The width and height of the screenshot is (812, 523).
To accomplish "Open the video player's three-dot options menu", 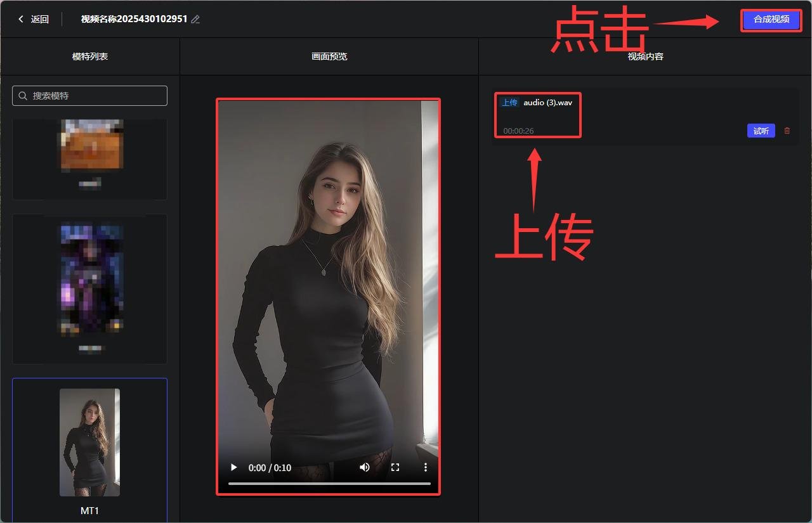I will [x=426, y=467].
